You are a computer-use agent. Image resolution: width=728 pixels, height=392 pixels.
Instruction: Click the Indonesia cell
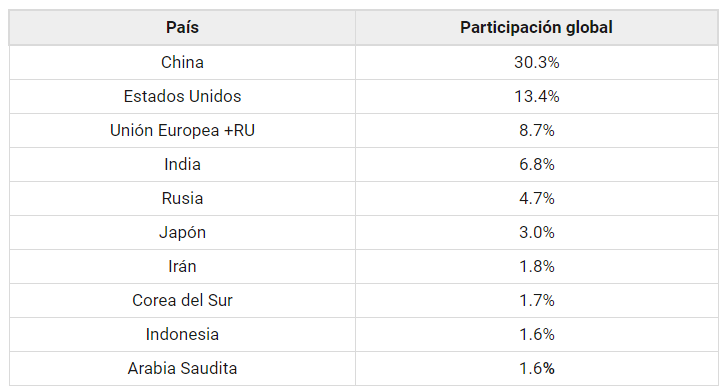182,334
